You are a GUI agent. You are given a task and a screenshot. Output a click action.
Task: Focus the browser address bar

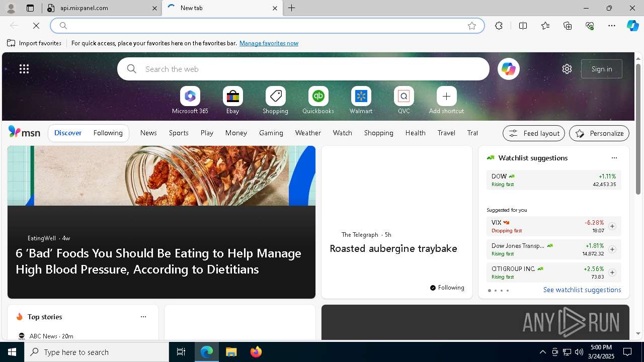[x=267, y=26]
